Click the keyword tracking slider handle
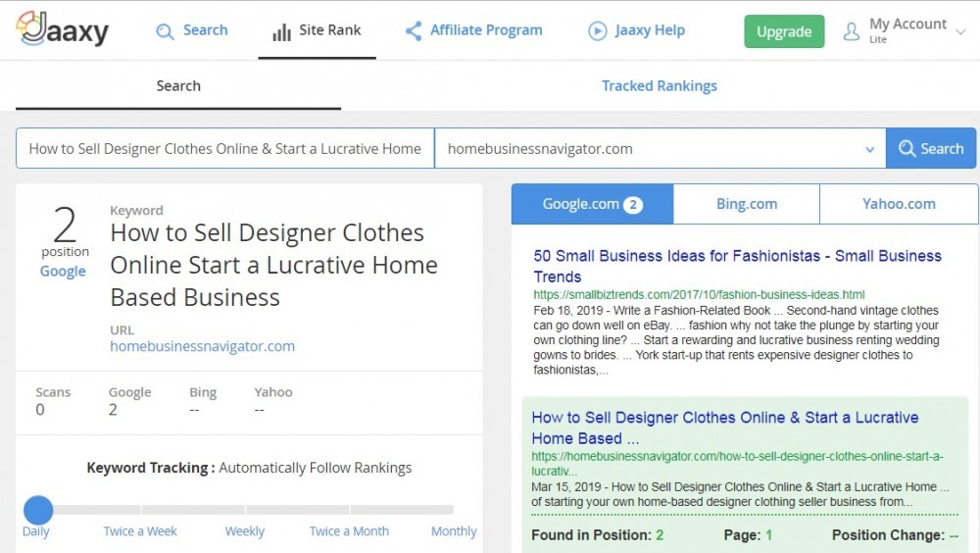The width and height of the screenshot is (980, 553). 38,510
